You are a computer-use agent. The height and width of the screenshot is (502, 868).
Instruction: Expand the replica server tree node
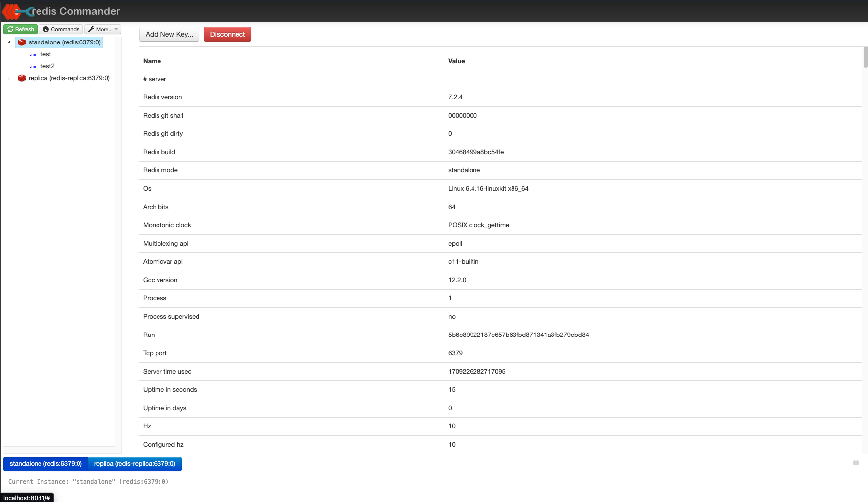9,78
